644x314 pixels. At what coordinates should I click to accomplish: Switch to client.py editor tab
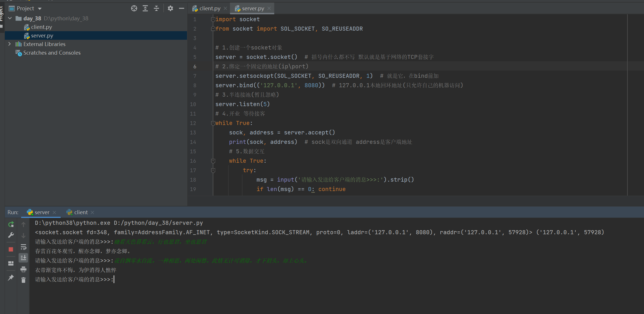pos(210,9)
